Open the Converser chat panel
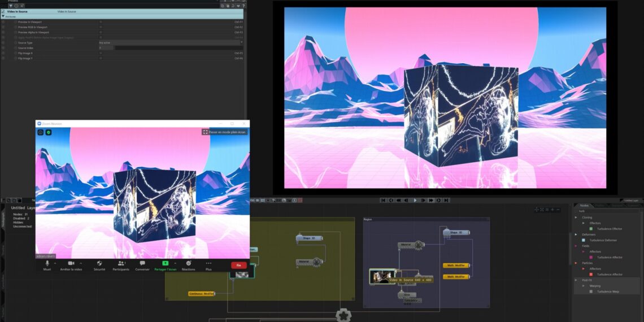 click(142, 263)
